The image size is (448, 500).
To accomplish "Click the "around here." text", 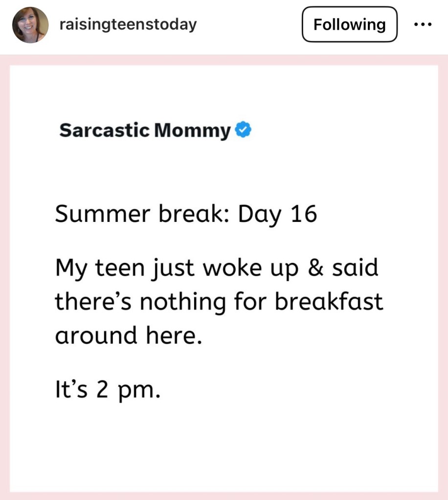I will [x=128, y=335].
